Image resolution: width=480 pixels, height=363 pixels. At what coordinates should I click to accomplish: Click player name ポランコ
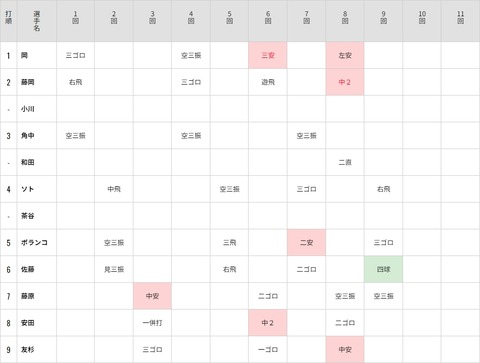click(x=34, y=243)
